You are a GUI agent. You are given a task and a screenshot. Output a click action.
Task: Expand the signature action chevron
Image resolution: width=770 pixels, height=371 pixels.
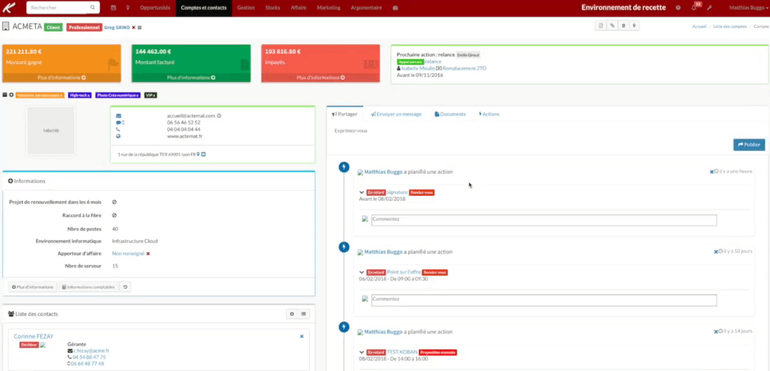coord(362,193)
